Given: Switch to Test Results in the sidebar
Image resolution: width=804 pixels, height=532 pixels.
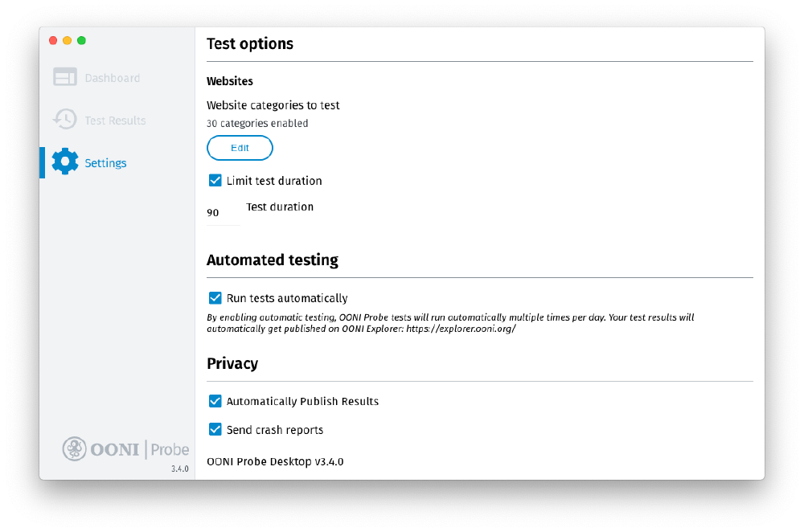Looking at the screenshot, I should point(114,119).
